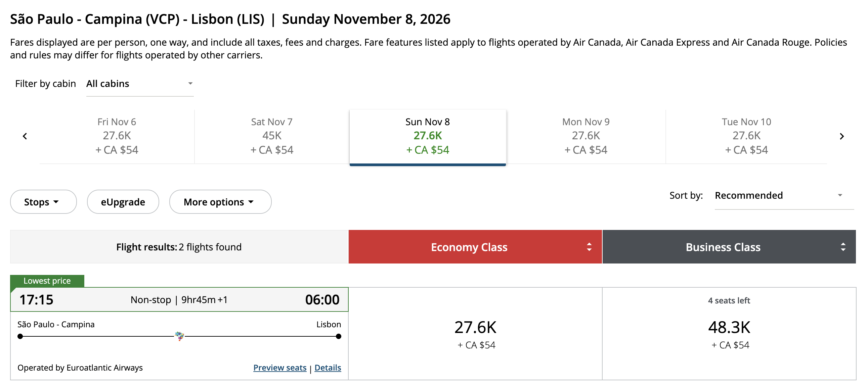Click the Euroatlantic airline logo on route line
Image resolution: width=868 pixels, height=384 pixels.
pos(180,335)
